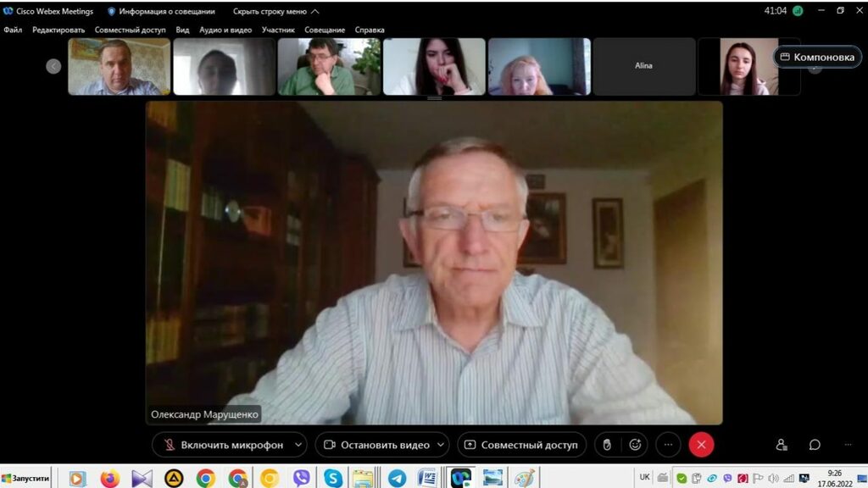Viewport: 868px width, 488px height.
Task: Open the Участник menu
Action: (x=278, y=30)
